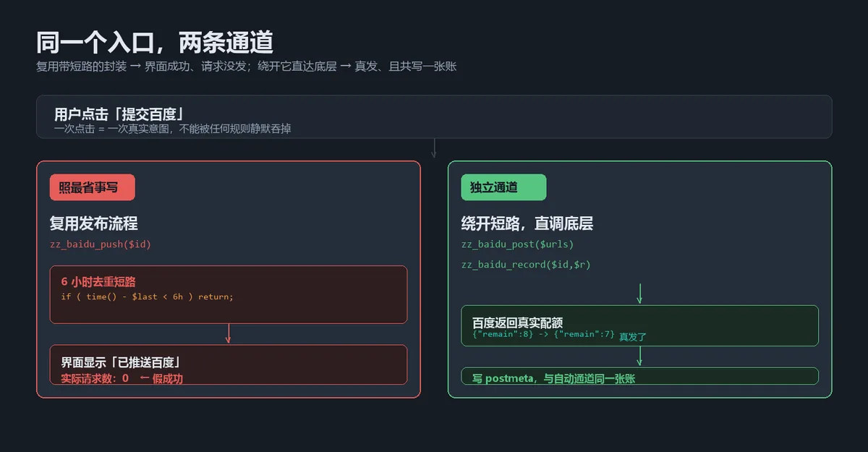Select the subtitle starting with 复用带短路的封装
This screenshot has height=452, width=868.
(x=246, y=67)
